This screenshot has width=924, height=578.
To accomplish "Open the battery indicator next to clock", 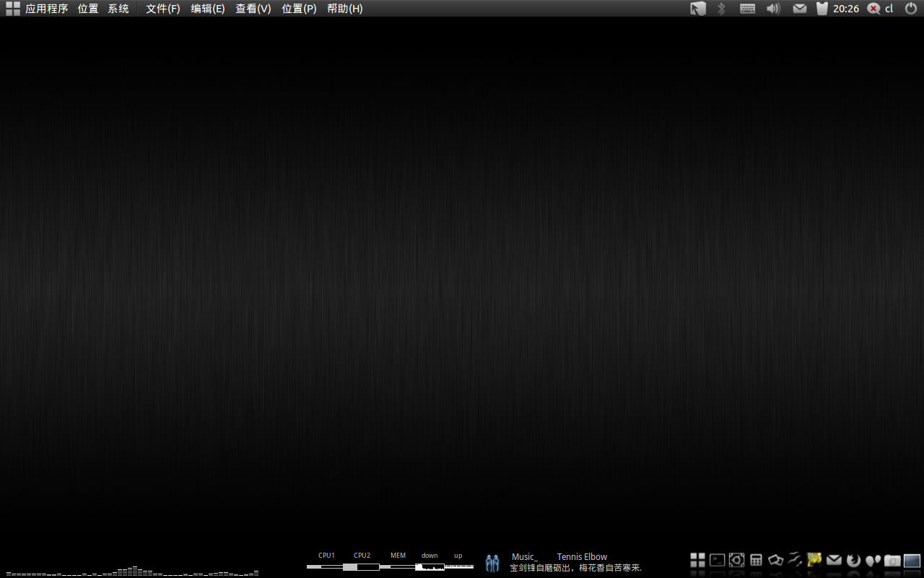I will tap(822, 9).
